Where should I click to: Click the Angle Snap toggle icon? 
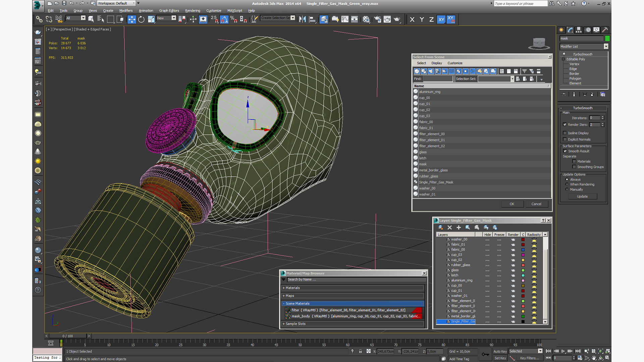(x=224, y=19)
